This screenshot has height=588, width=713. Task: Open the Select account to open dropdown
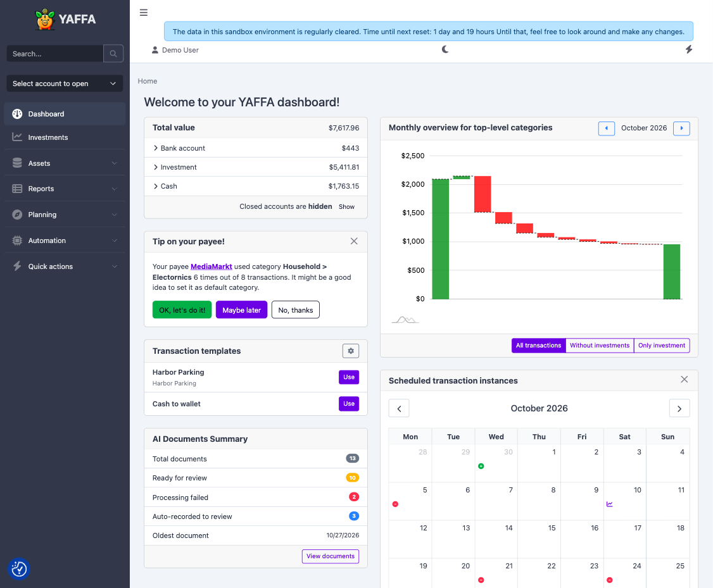(65, 84)
